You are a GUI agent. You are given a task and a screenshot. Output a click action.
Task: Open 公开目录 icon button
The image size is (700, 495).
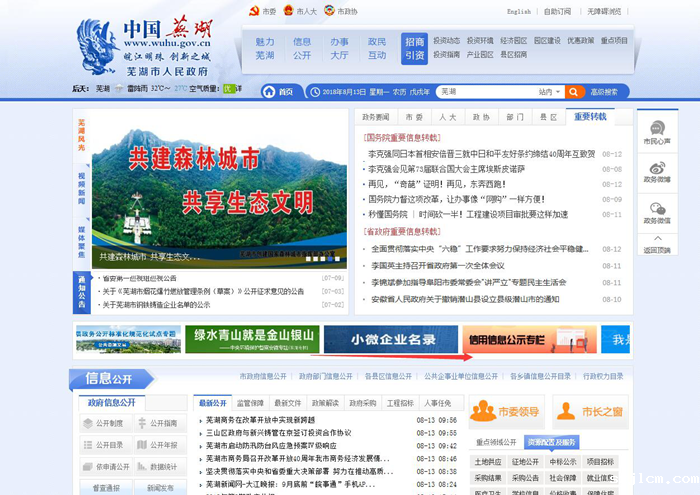(x=106, y=445)
